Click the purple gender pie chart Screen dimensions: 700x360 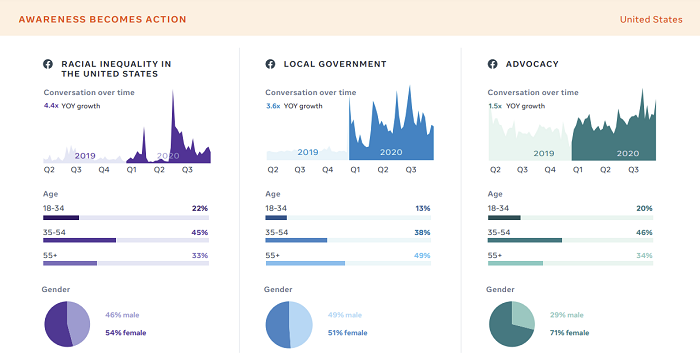point(67,324)
